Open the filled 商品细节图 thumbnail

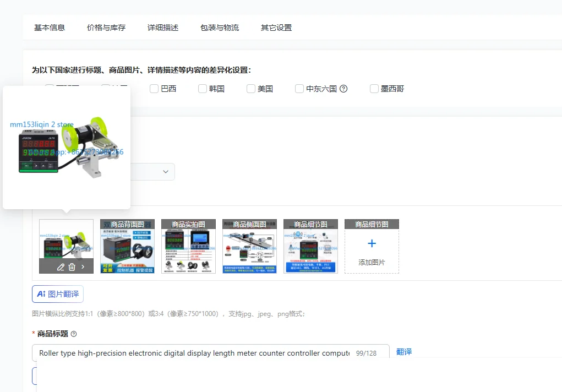311,247
